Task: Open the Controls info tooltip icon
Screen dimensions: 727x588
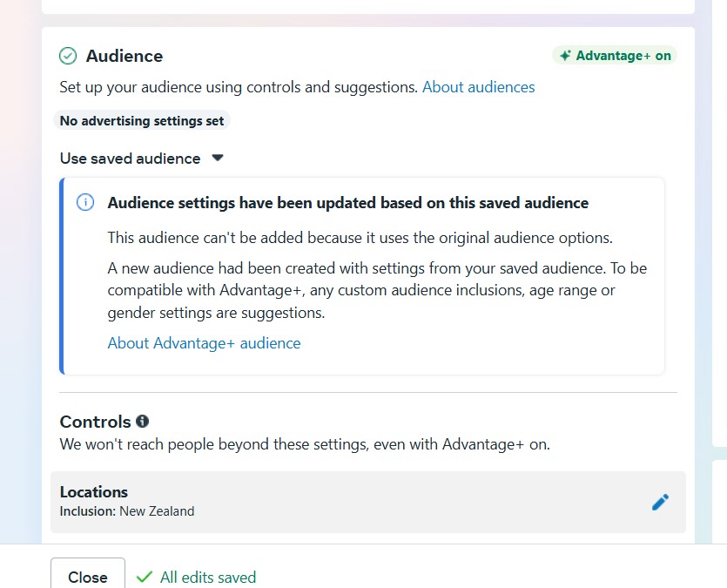Action: click(142, 422)
